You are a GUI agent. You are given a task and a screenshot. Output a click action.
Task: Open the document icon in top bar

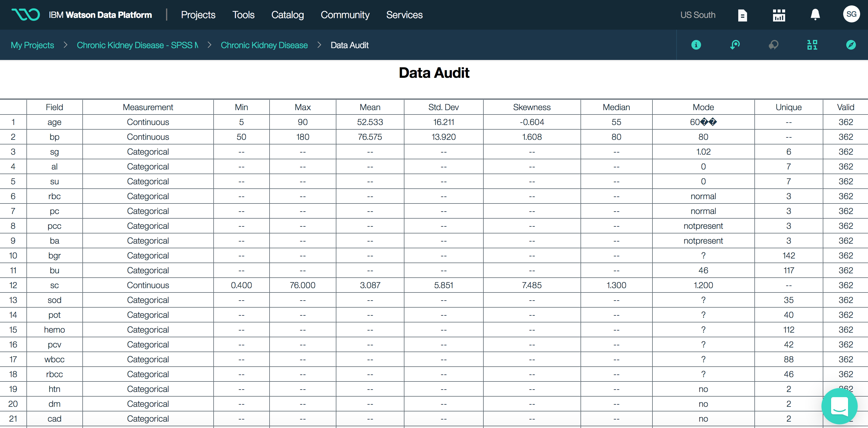click(x=742, y=15)
